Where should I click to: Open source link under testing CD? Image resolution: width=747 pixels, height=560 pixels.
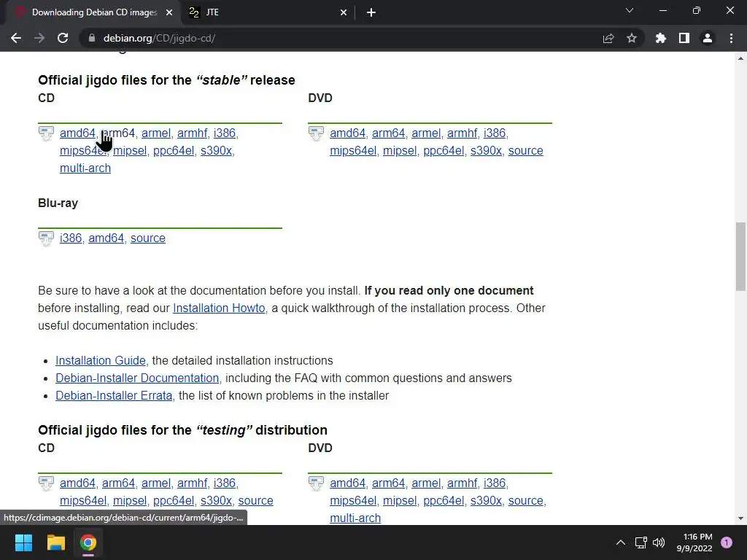pos(256,501)
